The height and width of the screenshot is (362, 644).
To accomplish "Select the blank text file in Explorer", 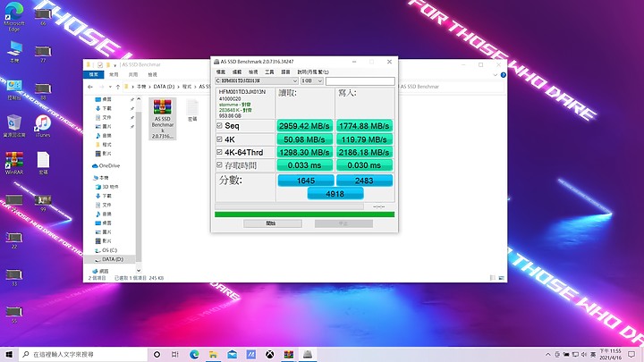I will pyautogui.click(x=192, y=110).
